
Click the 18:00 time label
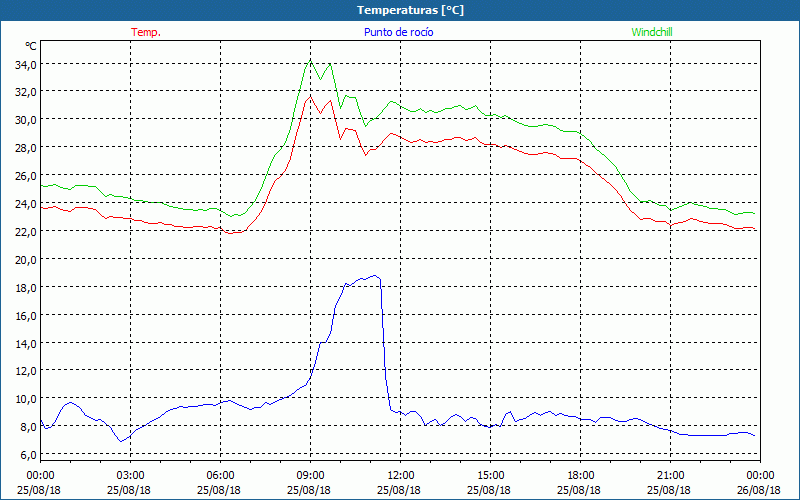pos(581,475)
